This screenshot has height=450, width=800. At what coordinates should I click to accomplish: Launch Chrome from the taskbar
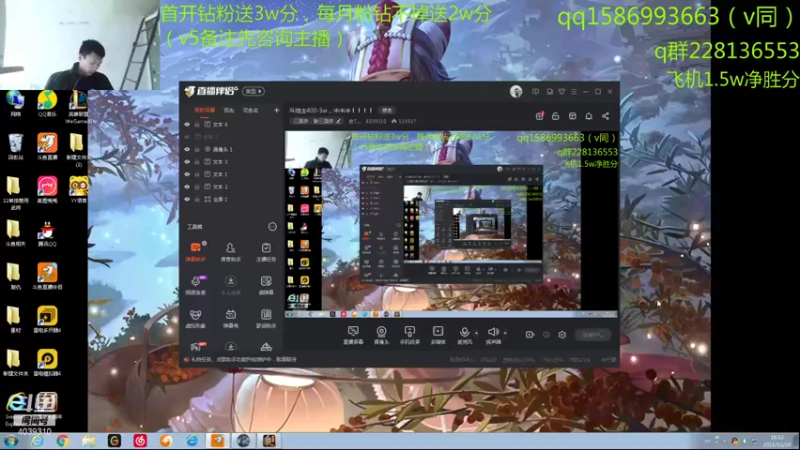(x=63, y=441)
